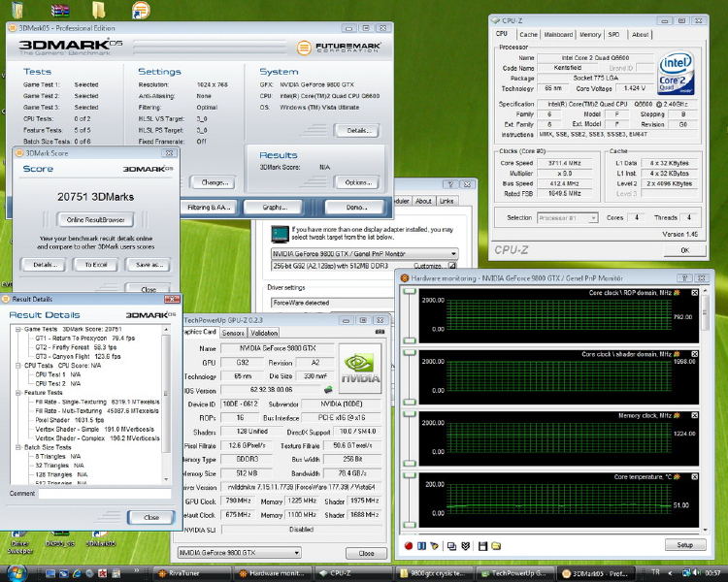Click the blue pause icon in Hardware monitoring toolbar
728x582 pixels.
(x=421, y=546)
